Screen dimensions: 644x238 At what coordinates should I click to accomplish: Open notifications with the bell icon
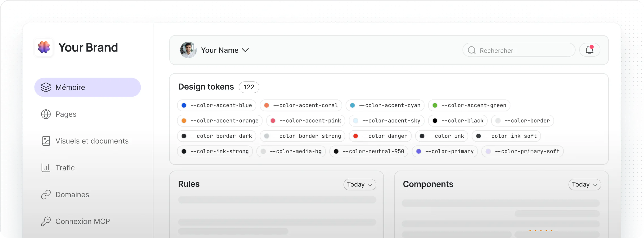(x=590, y=50)
